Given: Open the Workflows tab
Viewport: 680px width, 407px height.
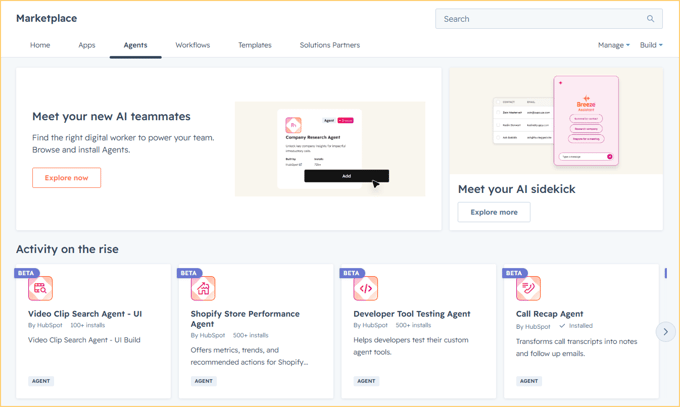Looking at the screenshot, I should 193,45.
